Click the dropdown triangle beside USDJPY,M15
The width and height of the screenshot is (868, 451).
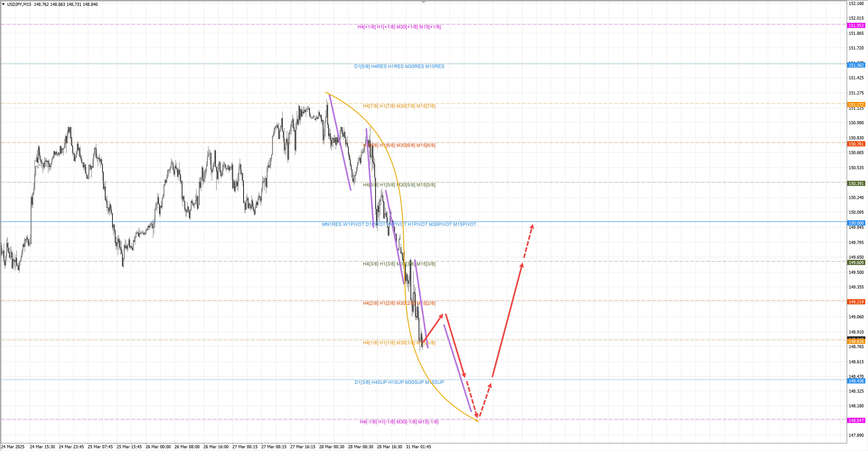point(3,4)
